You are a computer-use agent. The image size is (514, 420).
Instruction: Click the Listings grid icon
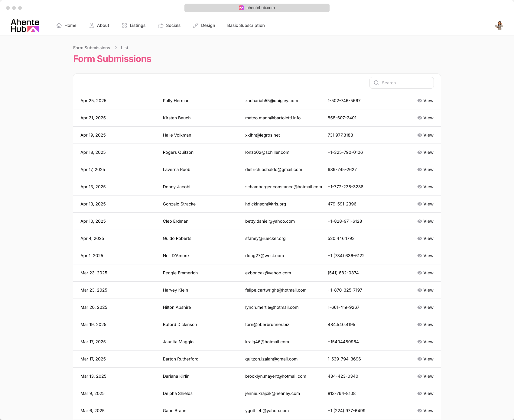pos(124,25)
